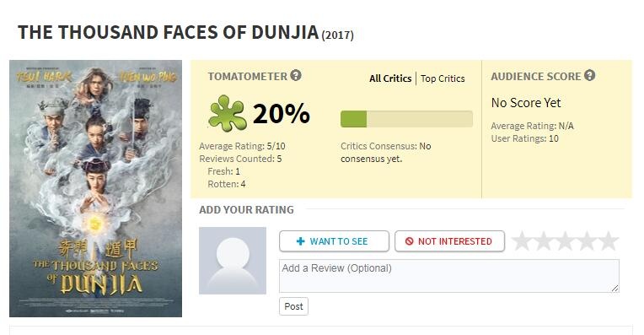Focus the Add a Review text box
Screen dimensions: 644x335
tap(449, 276)
